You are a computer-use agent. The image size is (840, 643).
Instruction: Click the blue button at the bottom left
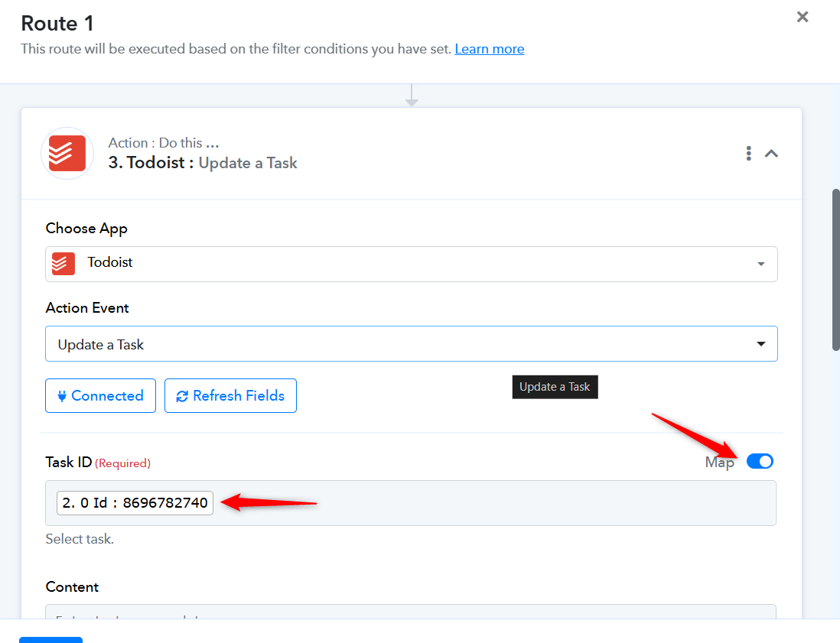click(x=51, y=640)
